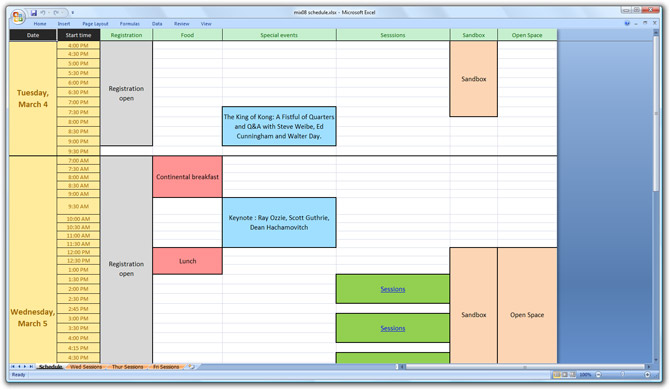
Task: Open Excel Help question mark icon
Action: (627, 23)
